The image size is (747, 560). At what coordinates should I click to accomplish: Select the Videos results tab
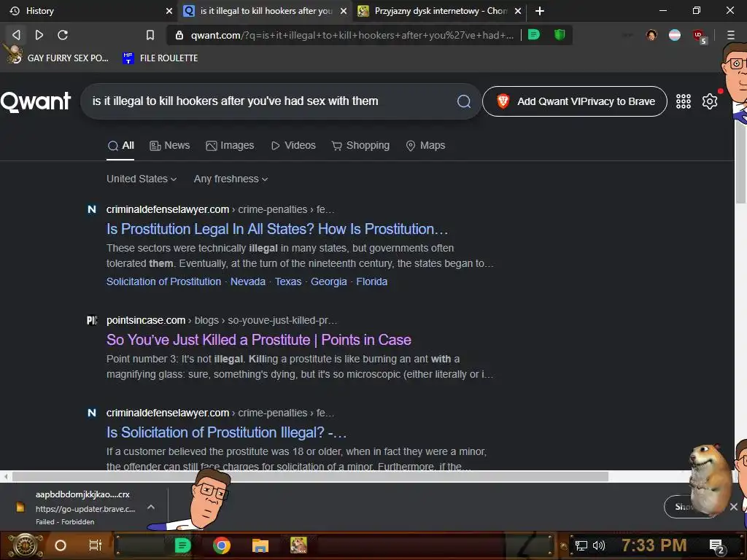click(293, 145)
